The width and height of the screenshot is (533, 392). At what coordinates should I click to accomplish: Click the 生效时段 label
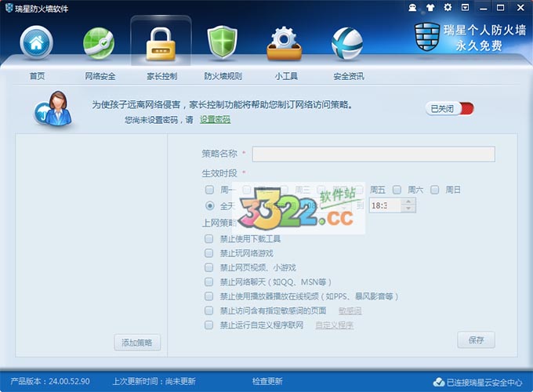219,173
